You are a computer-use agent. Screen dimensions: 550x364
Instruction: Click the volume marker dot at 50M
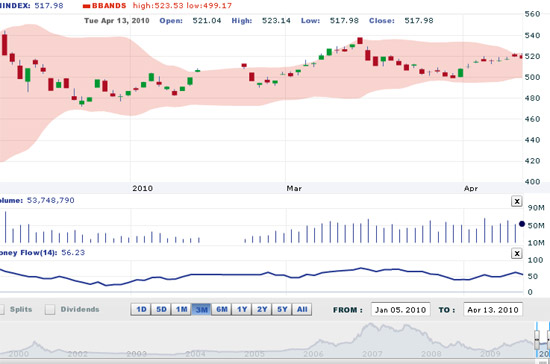click(x=522, y=224)
